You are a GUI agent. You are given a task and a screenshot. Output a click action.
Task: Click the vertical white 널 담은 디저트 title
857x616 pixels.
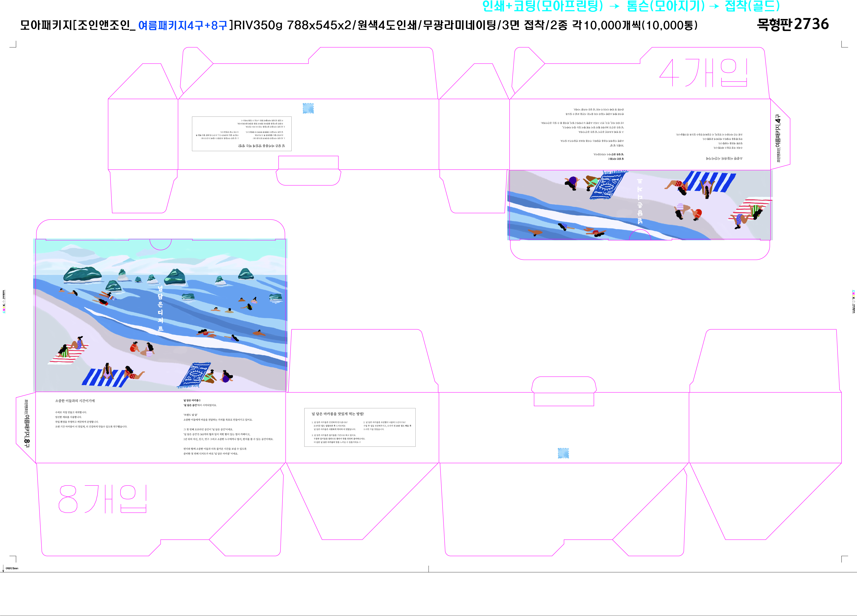pyautogui.click(x=160, y=309)
